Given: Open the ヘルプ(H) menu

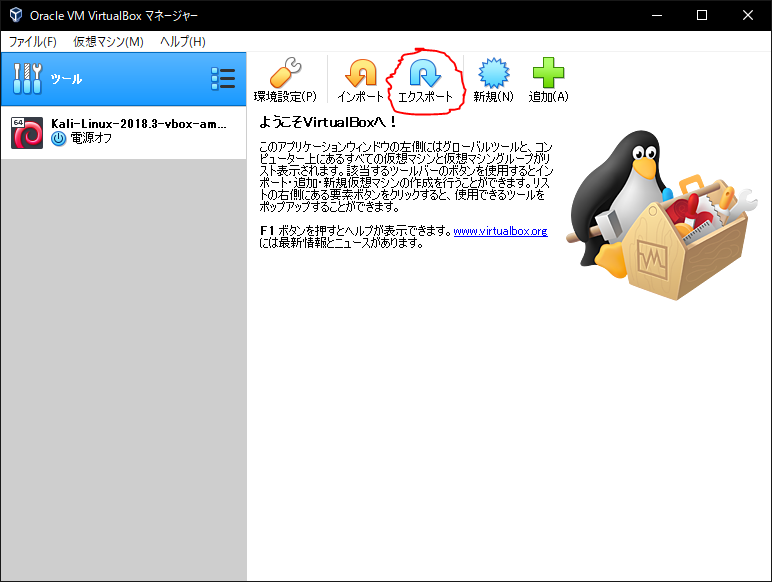Looking at the screenshot, I should click(183, 42).
